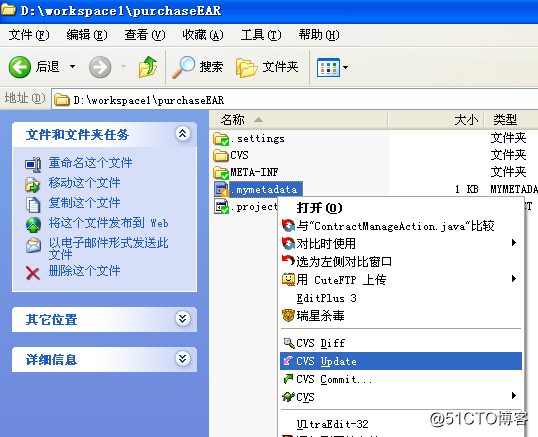This screenshot has width=538, height=437.
Task: Click the rename task icon
Action: click(33, 164)
